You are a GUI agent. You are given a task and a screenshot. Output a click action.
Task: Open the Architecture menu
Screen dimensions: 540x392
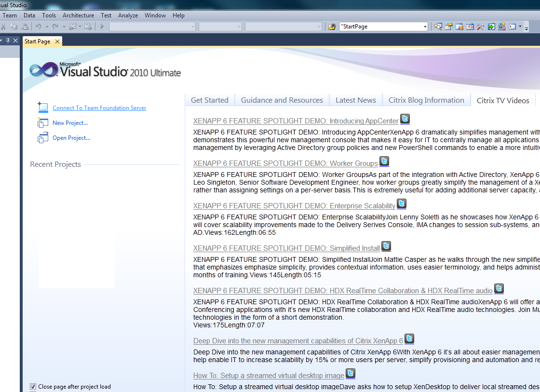point(78,15)
